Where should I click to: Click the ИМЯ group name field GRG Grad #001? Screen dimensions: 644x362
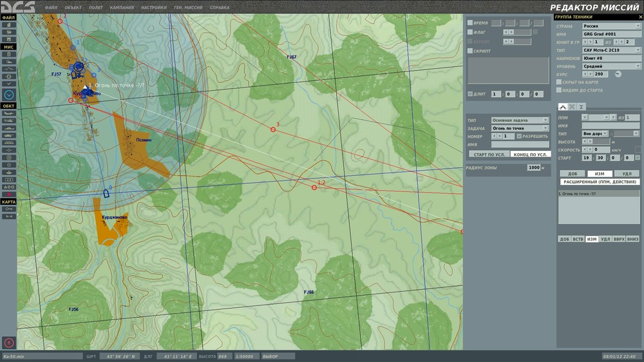click(x=611, y=34)
